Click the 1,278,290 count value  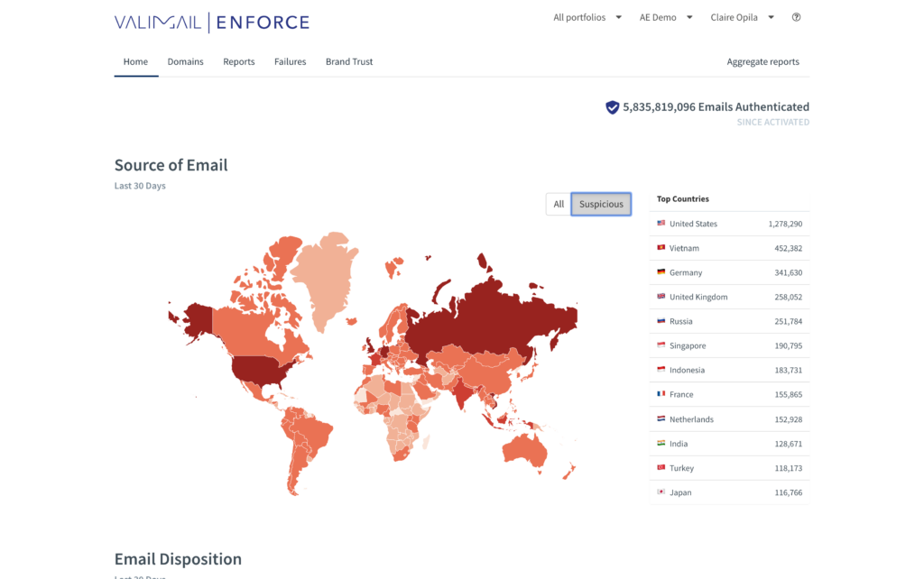click(x=785, y=224)
